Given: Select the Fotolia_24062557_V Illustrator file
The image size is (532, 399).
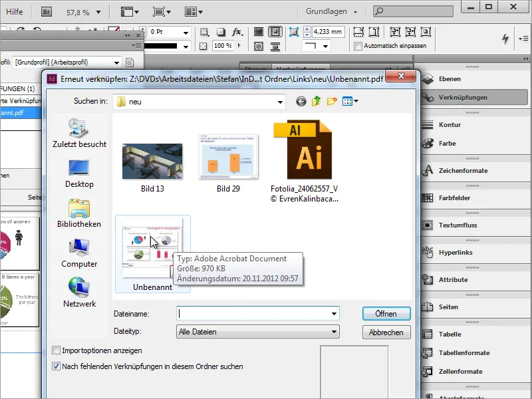Looking at the screenshot, I should coord(305,161).
